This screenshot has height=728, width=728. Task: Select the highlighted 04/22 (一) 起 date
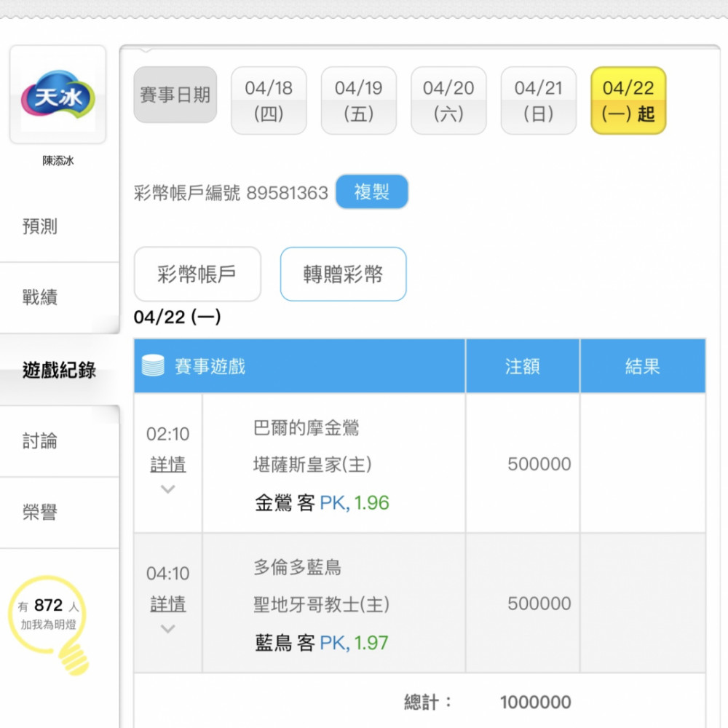coord(628,100)
